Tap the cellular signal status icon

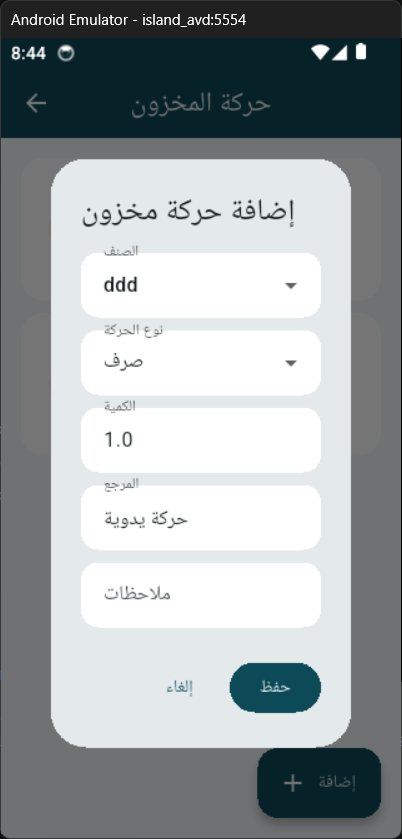point(339,52)
